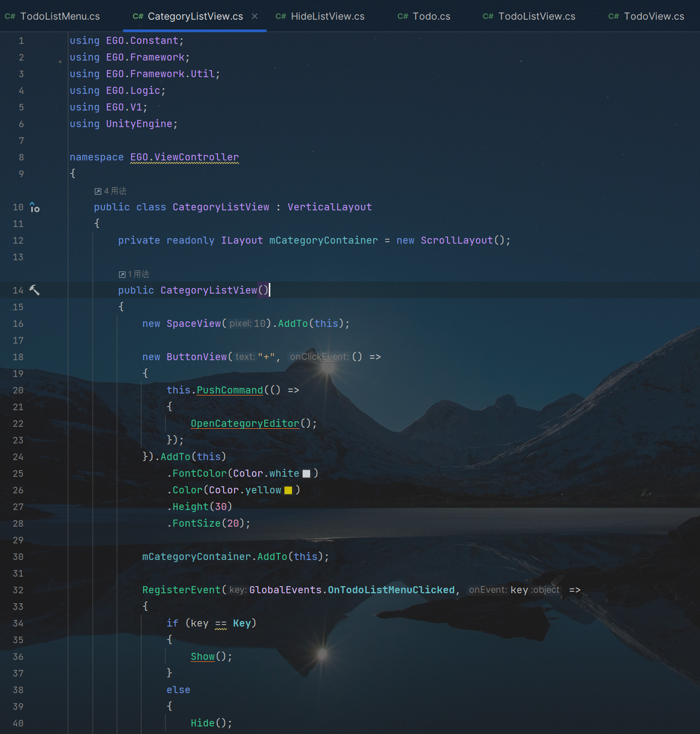Click EGO.Logic on line 4
This screenshot has height=734, width=700.
point(133,90)
